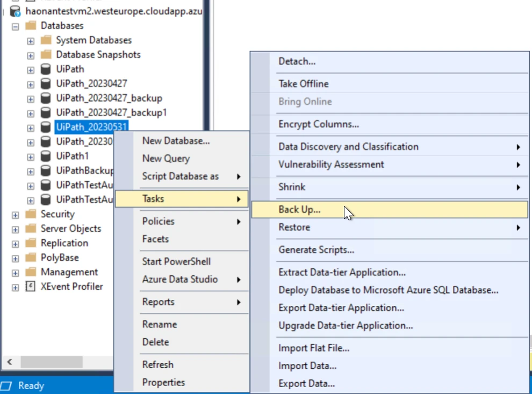
Task: Open the Script Database as submenu
Action: 182,176
